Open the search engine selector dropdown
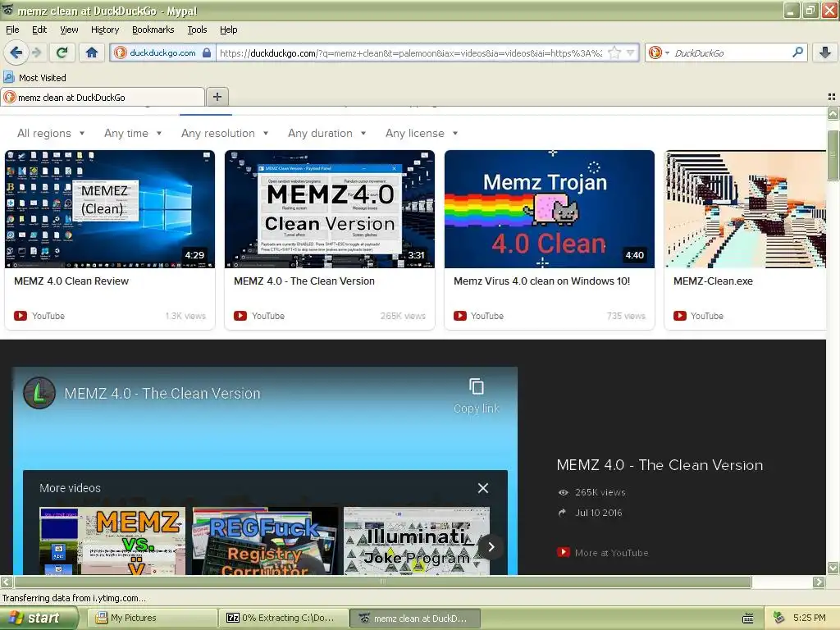 659,52
